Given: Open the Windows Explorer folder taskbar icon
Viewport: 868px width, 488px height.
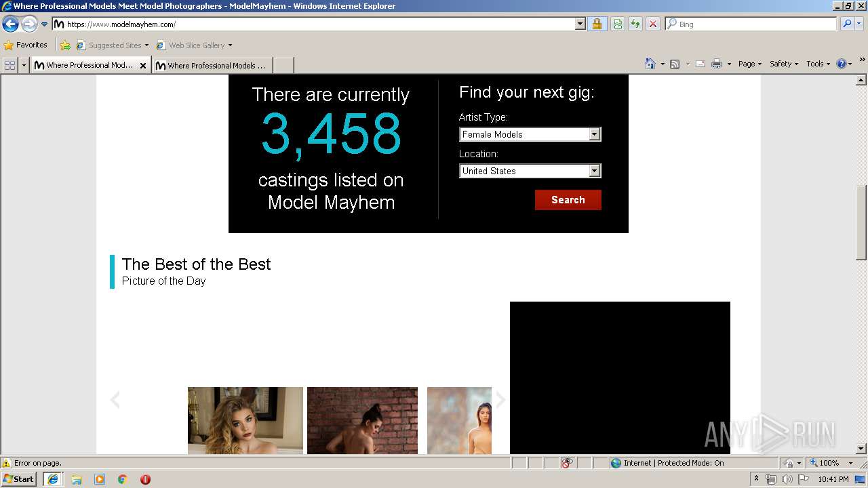Looking at the screenshot, I should click(77, 479).
